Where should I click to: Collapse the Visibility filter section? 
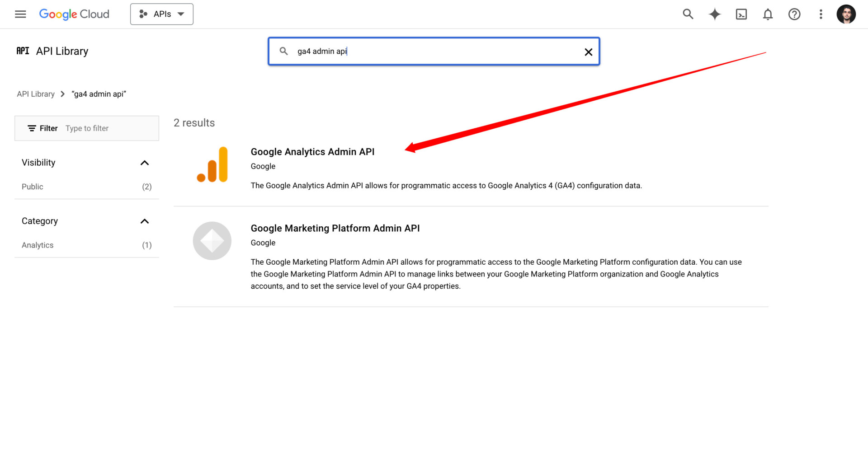144,163
